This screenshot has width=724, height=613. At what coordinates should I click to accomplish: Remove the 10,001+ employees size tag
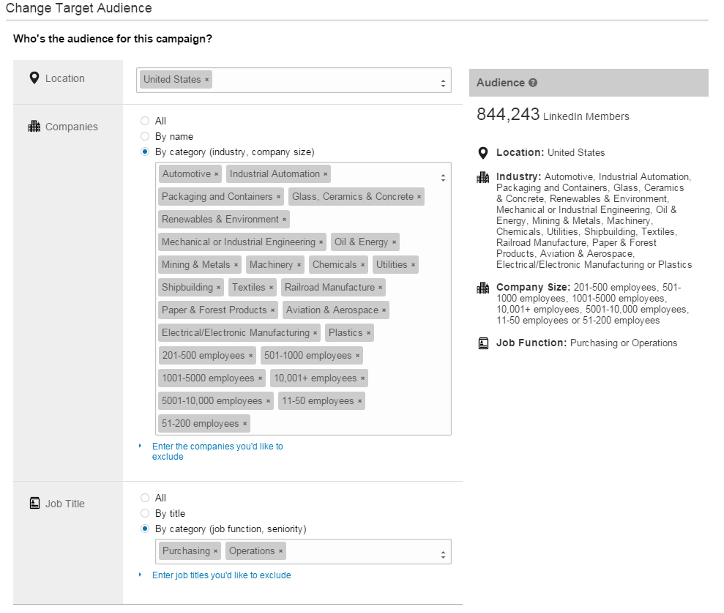363,379
